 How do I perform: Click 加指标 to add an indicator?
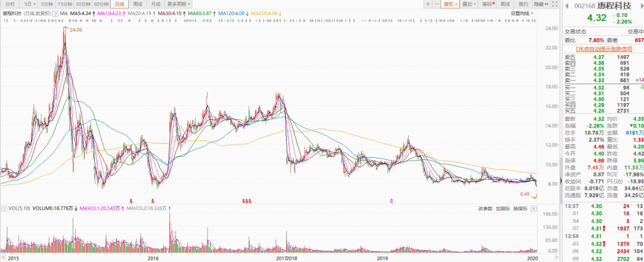click(503, 208)
